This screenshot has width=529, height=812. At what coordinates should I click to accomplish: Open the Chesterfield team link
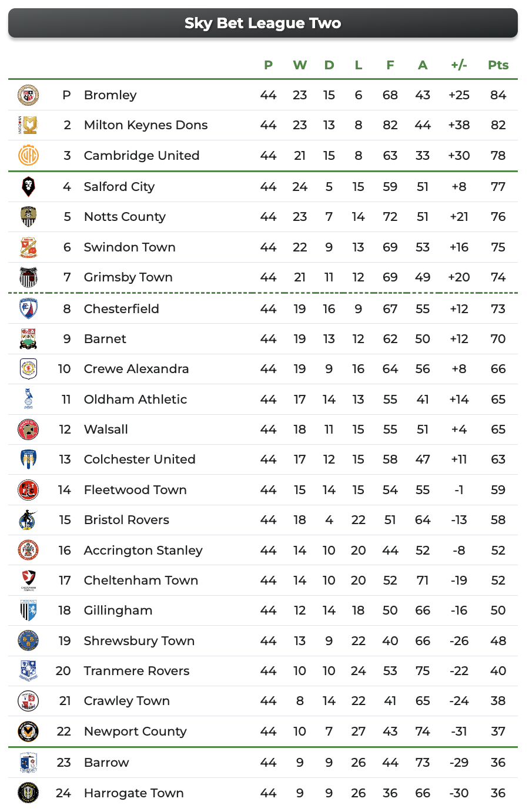coord(121,309)
